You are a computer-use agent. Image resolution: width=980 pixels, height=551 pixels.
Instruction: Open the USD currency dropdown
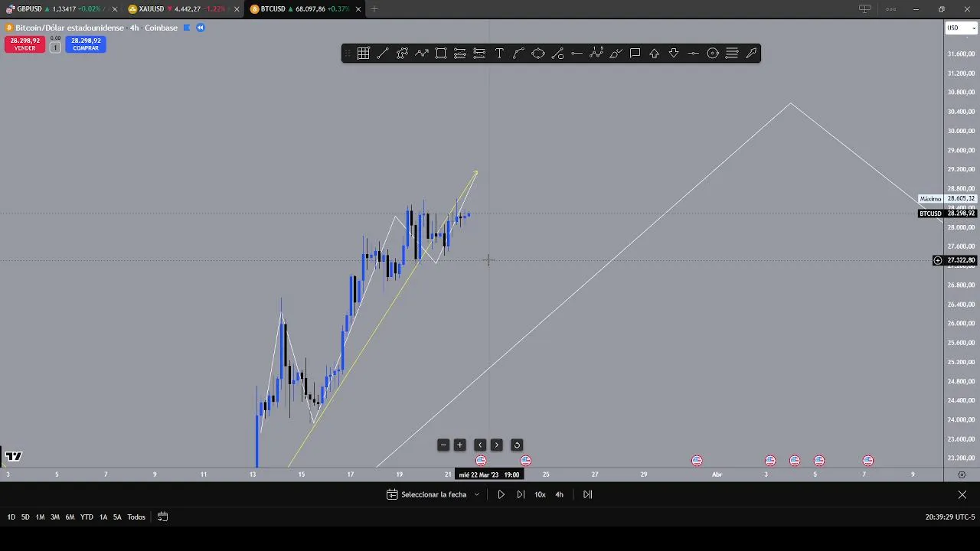pos(962,28)
